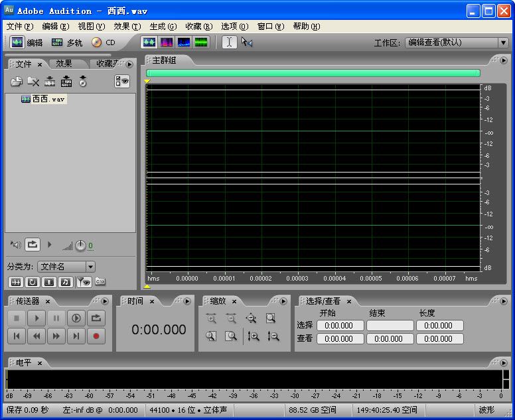The image size is (515, 420).
Task: Open 缩放 panel options arrow menu
Action: [283, 301]
